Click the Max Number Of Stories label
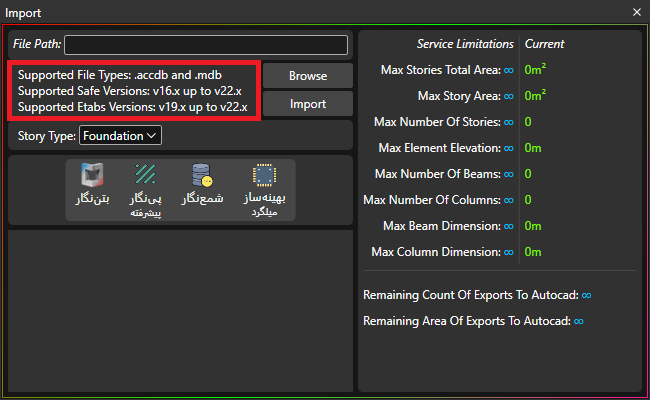Screen dimensions: 650x400 tap(437, 122)
